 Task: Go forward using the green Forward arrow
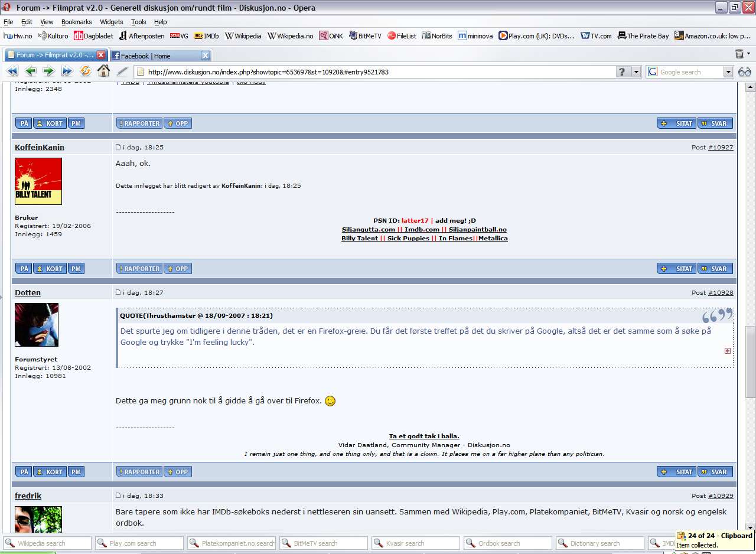48,71
